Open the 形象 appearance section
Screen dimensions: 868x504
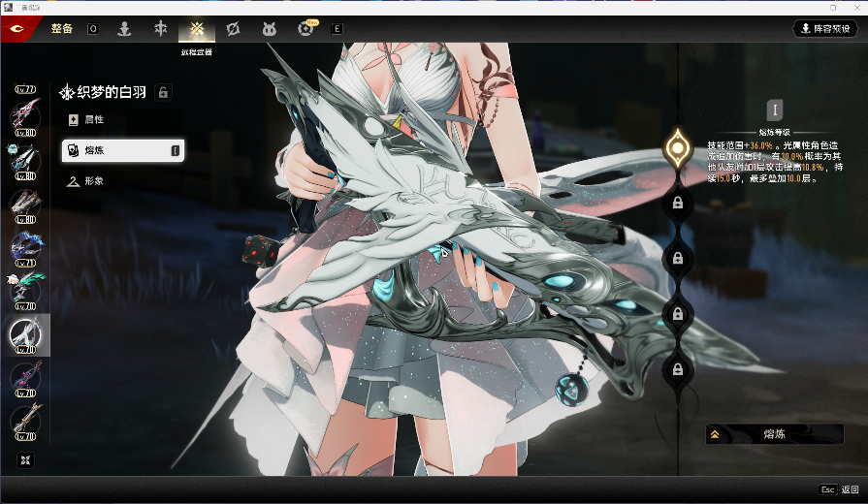pyautogui.click(x=93, y=181)
